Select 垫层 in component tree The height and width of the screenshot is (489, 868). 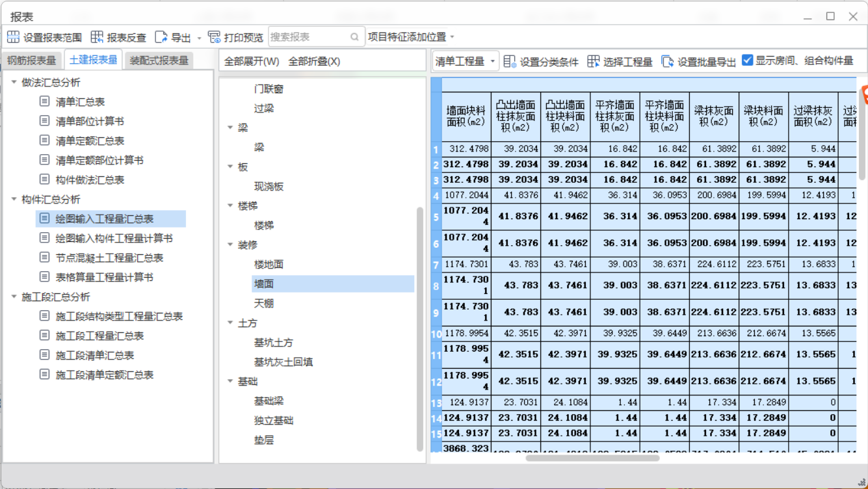click(264, 440)
